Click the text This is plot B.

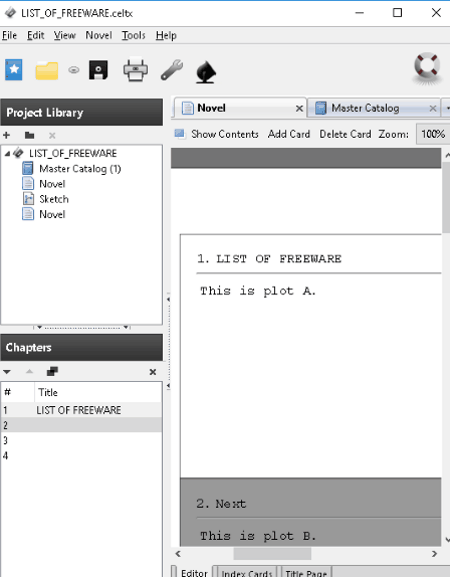click(258, 536)
